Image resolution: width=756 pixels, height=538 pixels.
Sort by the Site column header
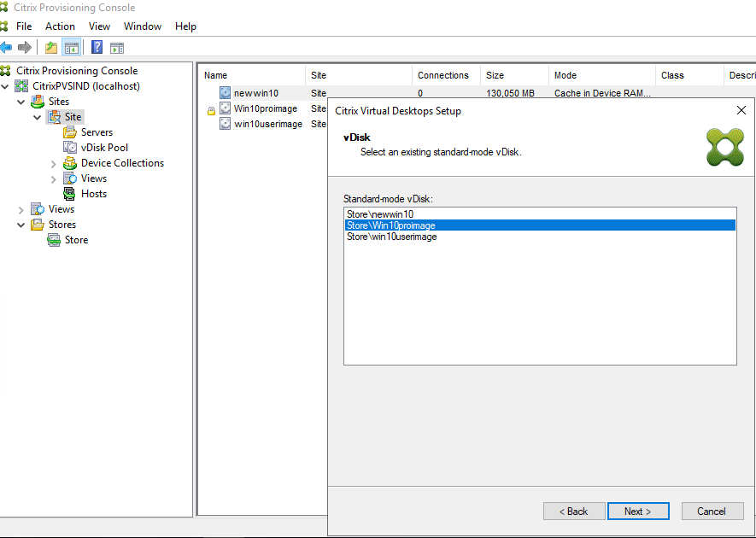pos(359,75)
